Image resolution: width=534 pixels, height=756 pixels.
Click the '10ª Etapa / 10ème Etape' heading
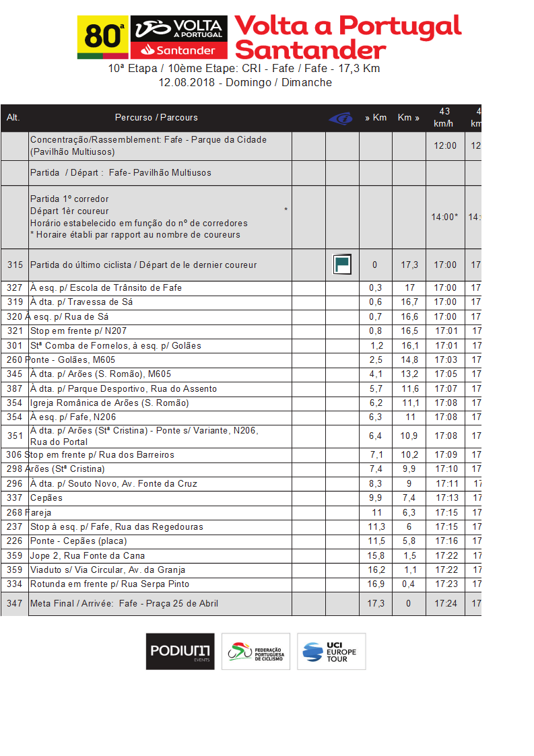pyautogui.click(x=244, y=69)
